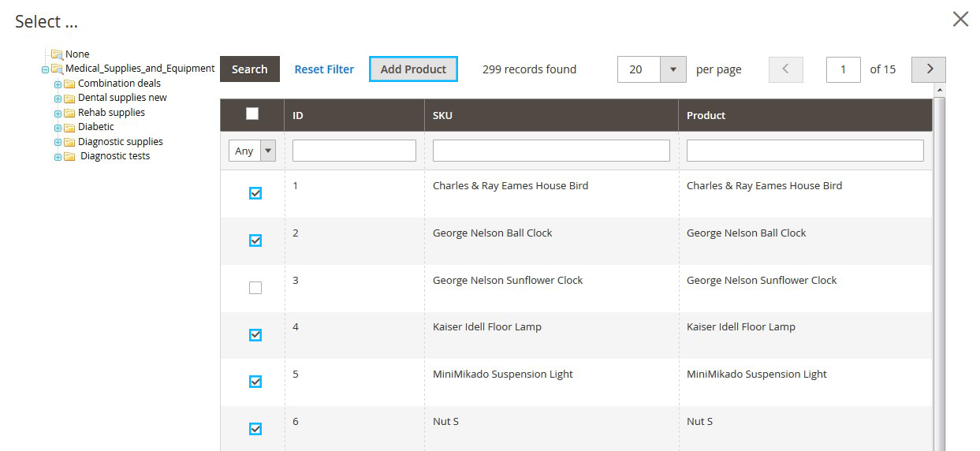Image resolution: width=980 pixels, height=451 pixels.
Task: Open the per page count dropdown
Action: click(x=673, y=69)
